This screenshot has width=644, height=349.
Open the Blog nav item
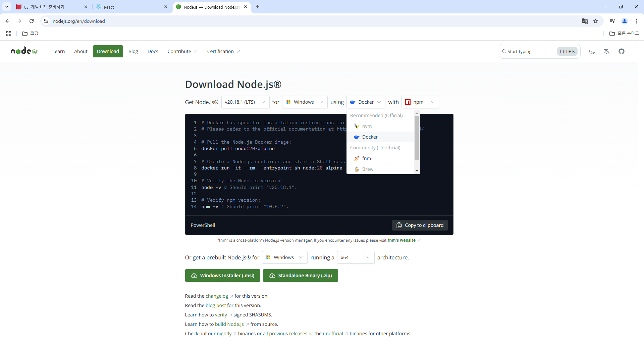coord(133,51)
